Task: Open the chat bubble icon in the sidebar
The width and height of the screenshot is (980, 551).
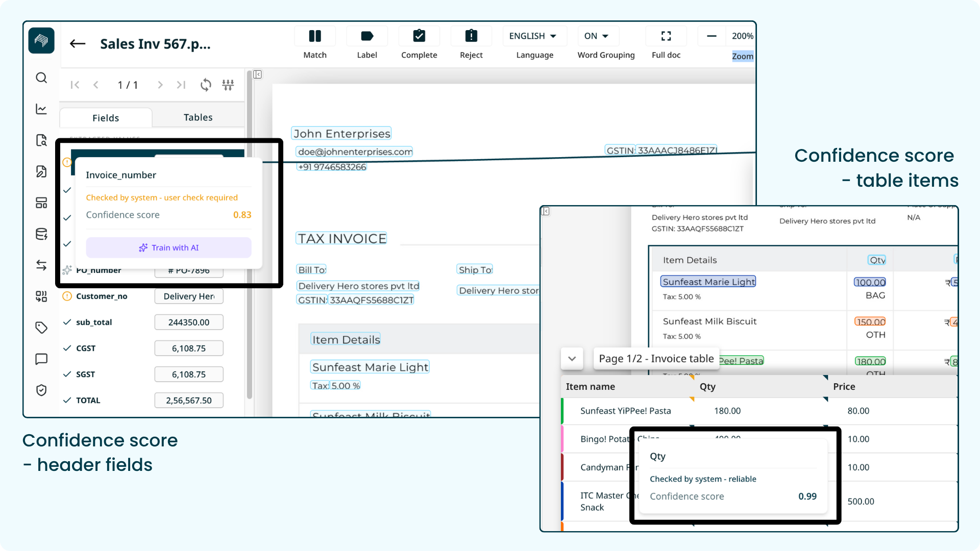Action: point(41,359)
